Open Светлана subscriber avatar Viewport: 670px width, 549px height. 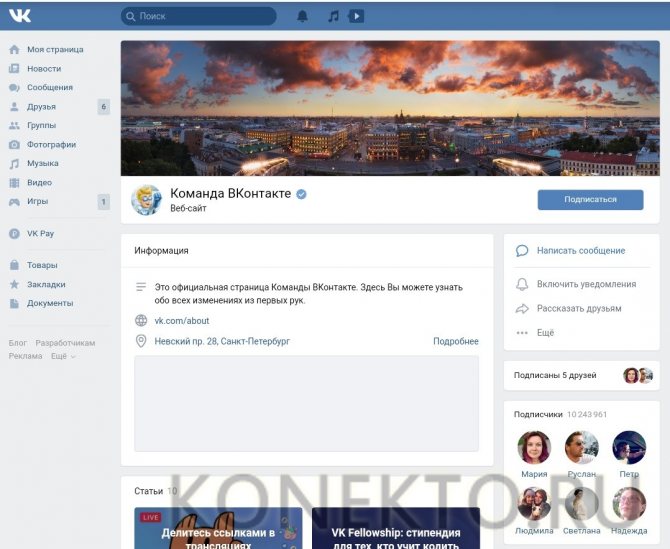[582, 504]
